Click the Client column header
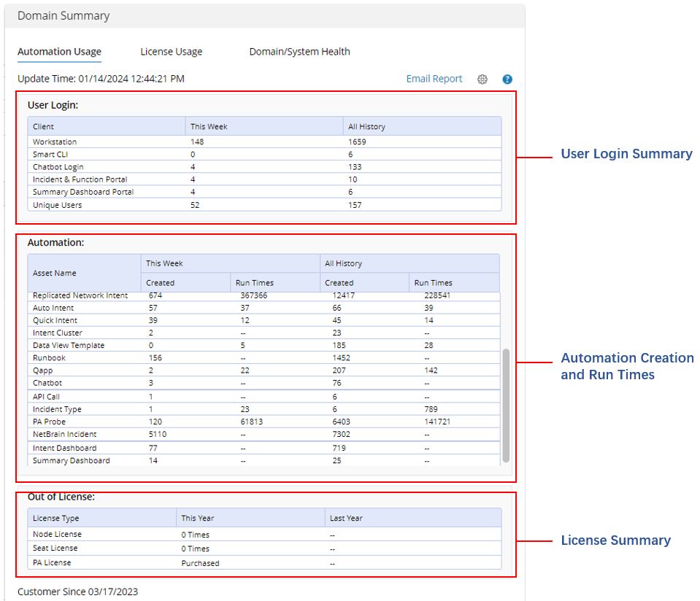The image size is (700, 601). [x=43, y=127]
